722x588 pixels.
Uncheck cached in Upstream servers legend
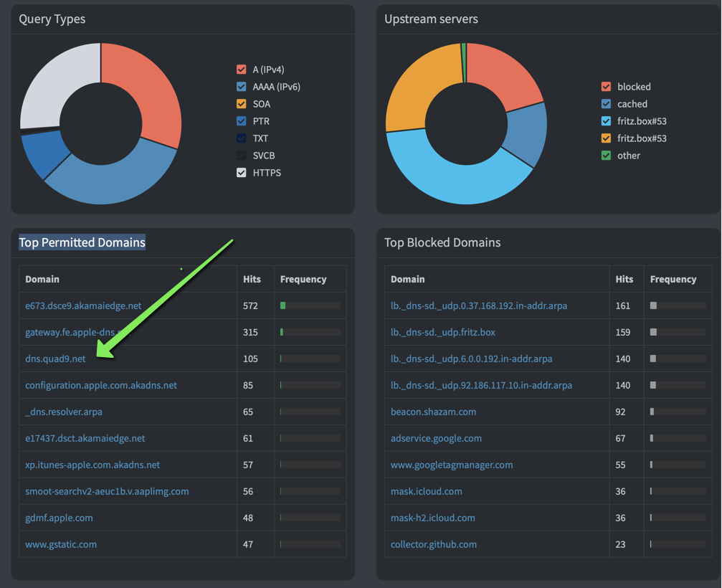[606, 103]
